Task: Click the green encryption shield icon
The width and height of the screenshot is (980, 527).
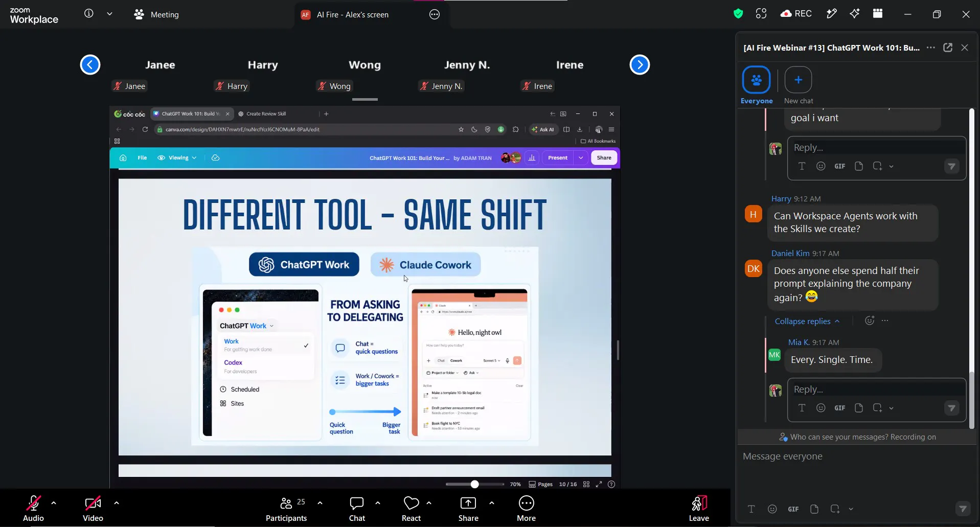Action: click(x=738, y=14)
